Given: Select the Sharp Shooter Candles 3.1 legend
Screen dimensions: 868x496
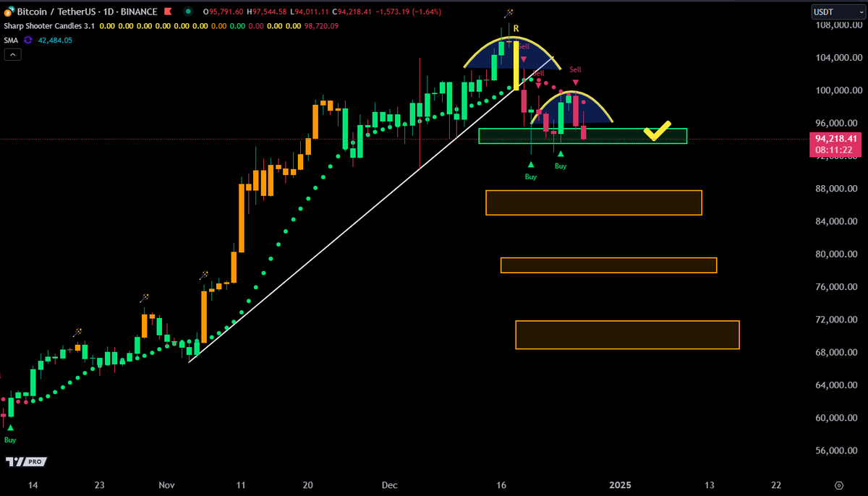Looking at the screenshot, I should pyautogui.click(x=49, y=26).
